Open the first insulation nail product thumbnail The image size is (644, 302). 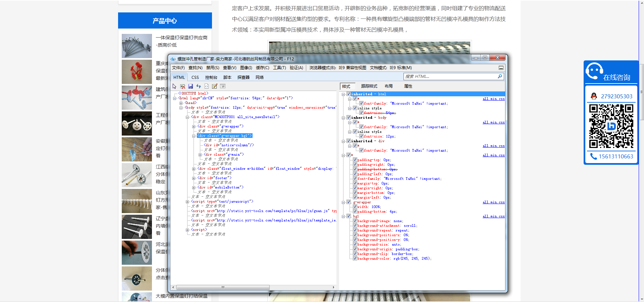click(x=137, y=46)
